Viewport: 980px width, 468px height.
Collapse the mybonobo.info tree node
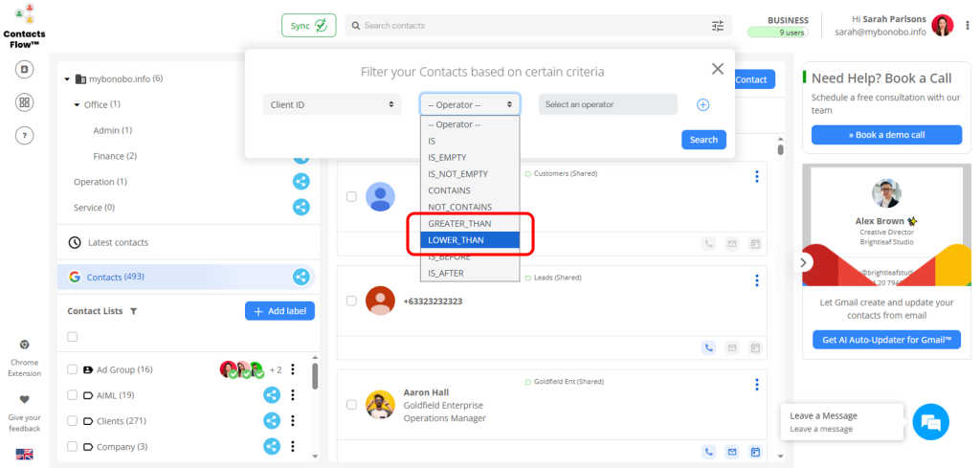click(68, 78)
